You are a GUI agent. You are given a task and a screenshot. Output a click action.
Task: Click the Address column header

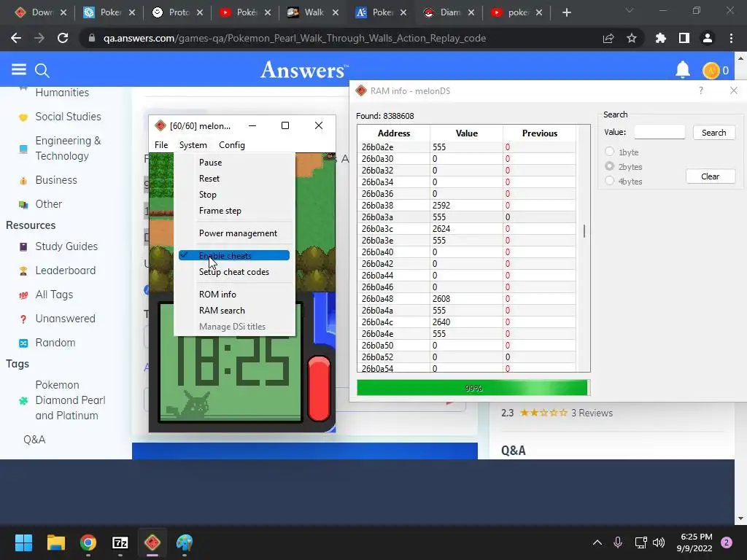(x=393, y=133)
